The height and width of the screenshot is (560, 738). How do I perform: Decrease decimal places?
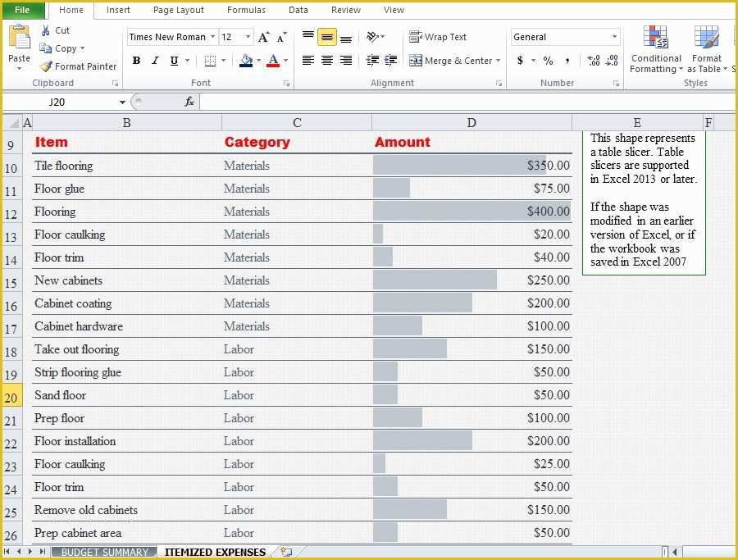(612, 60)
